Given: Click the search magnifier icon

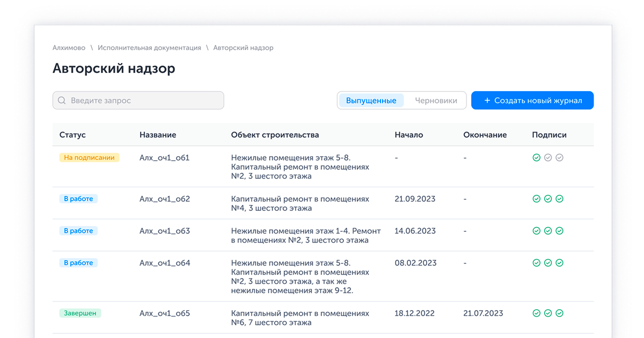Looking at the screenshot, I should pos(62,100).
